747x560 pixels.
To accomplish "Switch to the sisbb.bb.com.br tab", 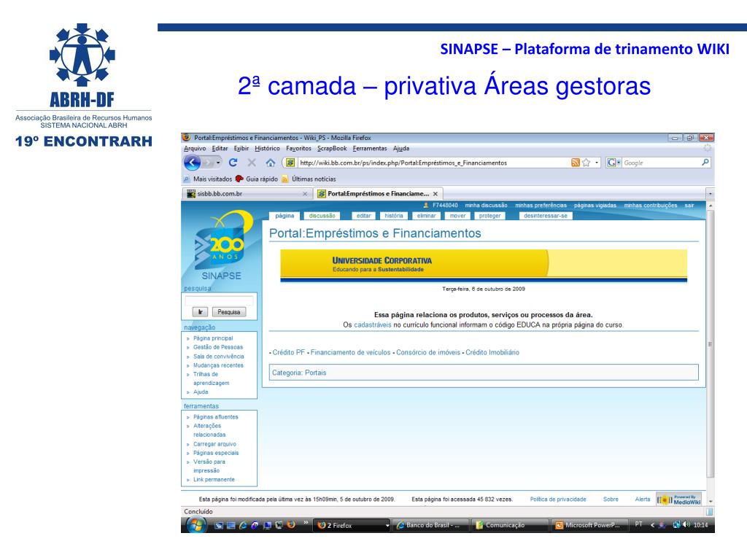I will tap(247, 194).
